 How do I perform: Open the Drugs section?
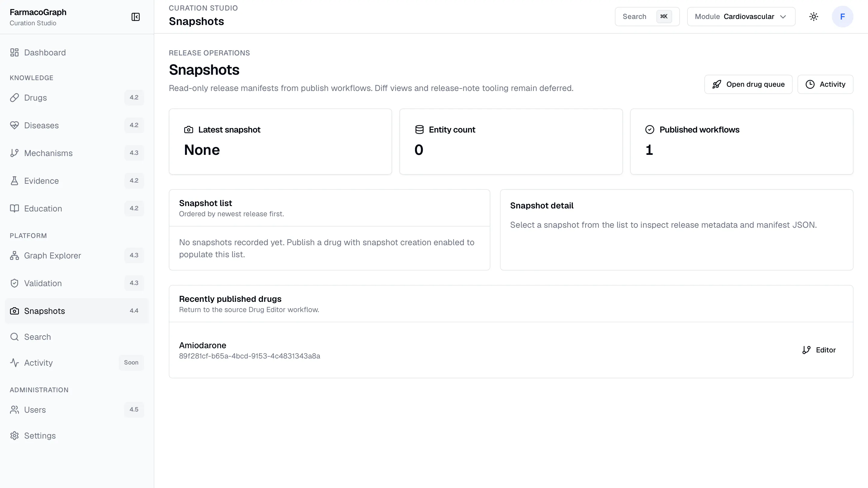click(77, 98)
